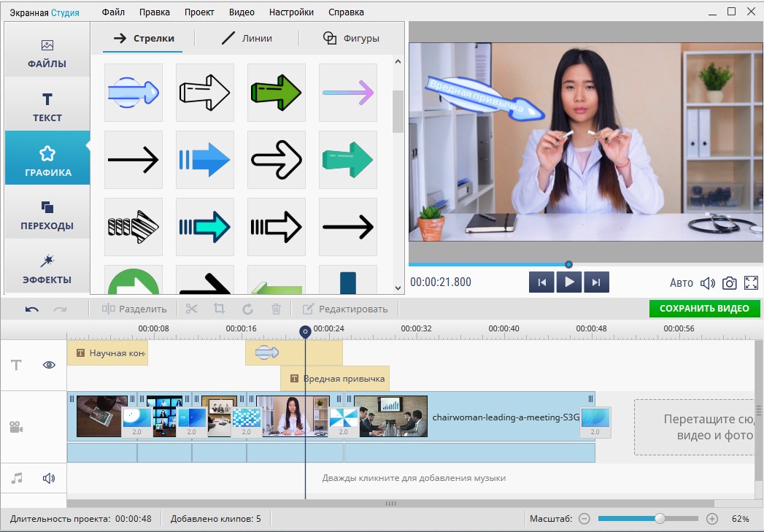Select the teal green flat arrow
This screenshot has width=764, height=532.
[348, 159]
